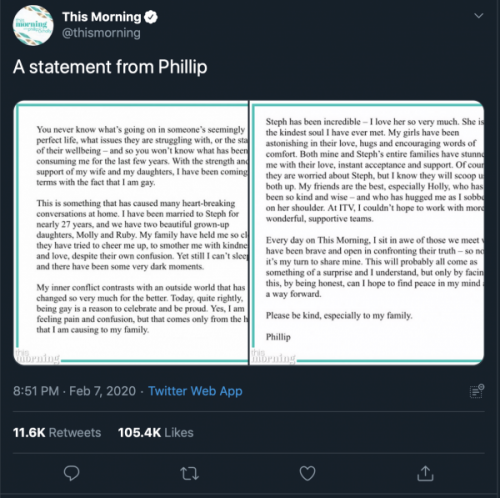Click the This Morning display name

[102, 17]
